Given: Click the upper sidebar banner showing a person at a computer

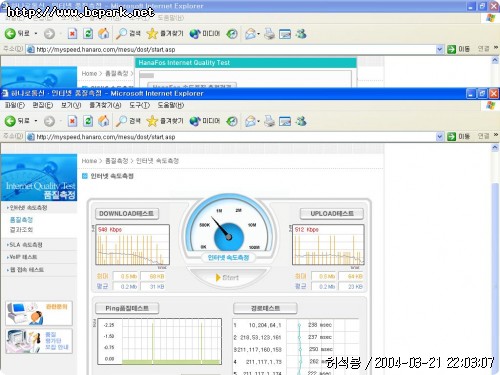Looking at the screenshot, I should [39, 313].
